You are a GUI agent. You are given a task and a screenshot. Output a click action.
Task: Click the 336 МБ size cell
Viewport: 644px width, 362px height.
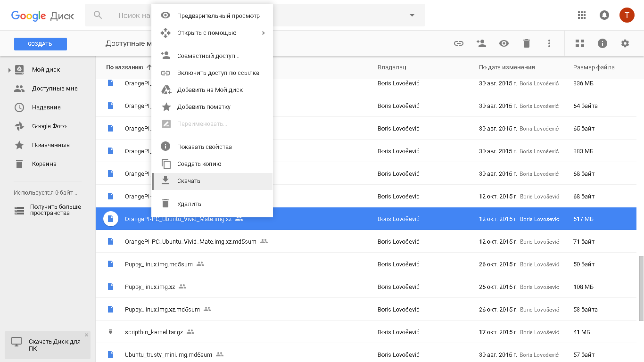coord(583,83)
